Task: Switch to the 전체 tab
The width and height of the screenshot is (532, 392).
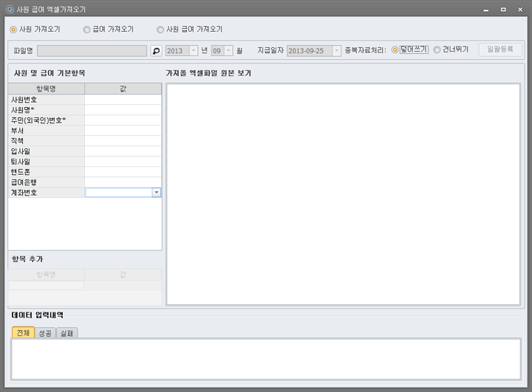Action: (23, 333)
